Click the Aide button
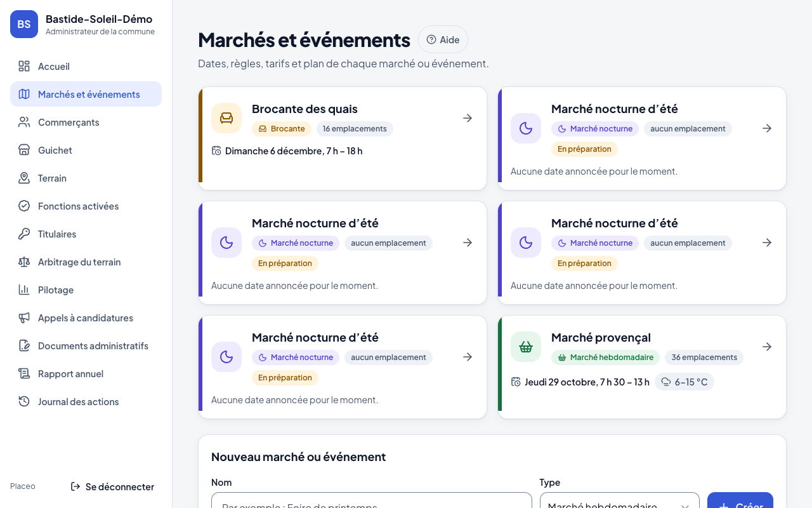 click(x=443, y=39)
